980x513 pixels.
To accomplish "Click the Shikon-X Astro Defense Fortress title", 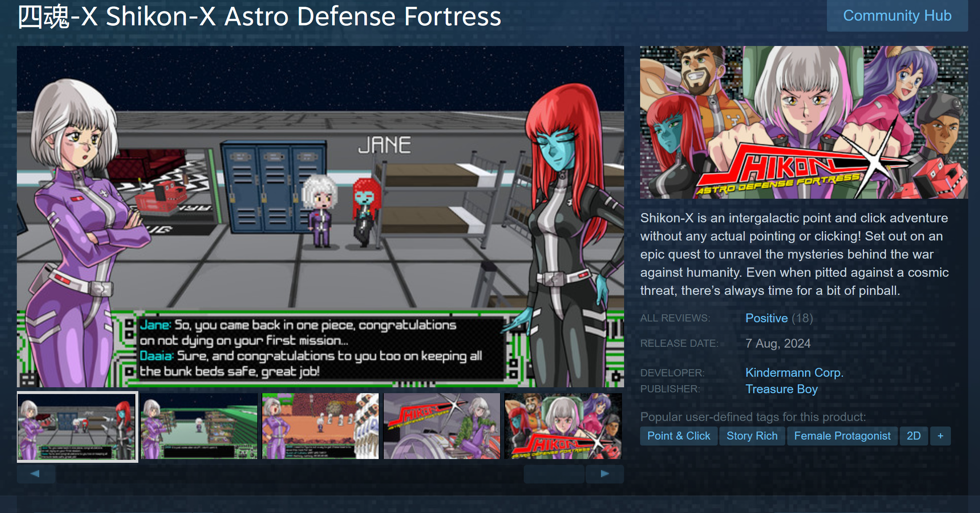I will tap(259, 16).
